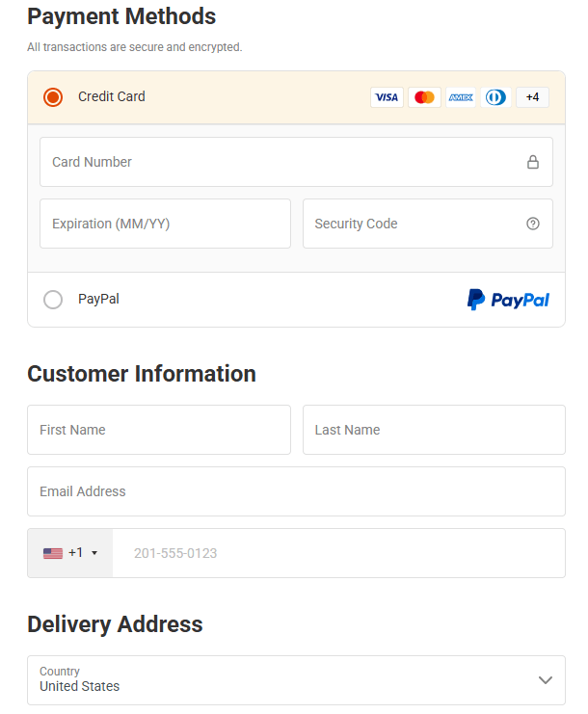Click the lock icon in Card Number

[x=533, y=162]
